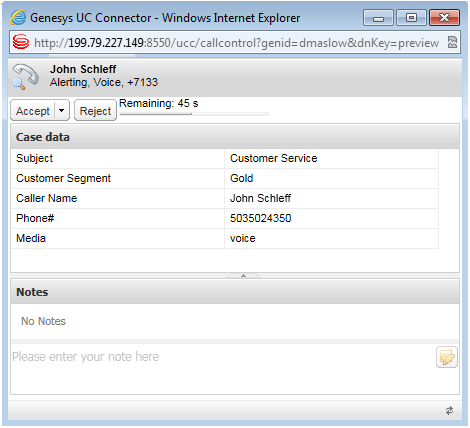Close the Genesys UC Connector window
470x428 pixels.
pyautogui.click(x=444, y=18)
